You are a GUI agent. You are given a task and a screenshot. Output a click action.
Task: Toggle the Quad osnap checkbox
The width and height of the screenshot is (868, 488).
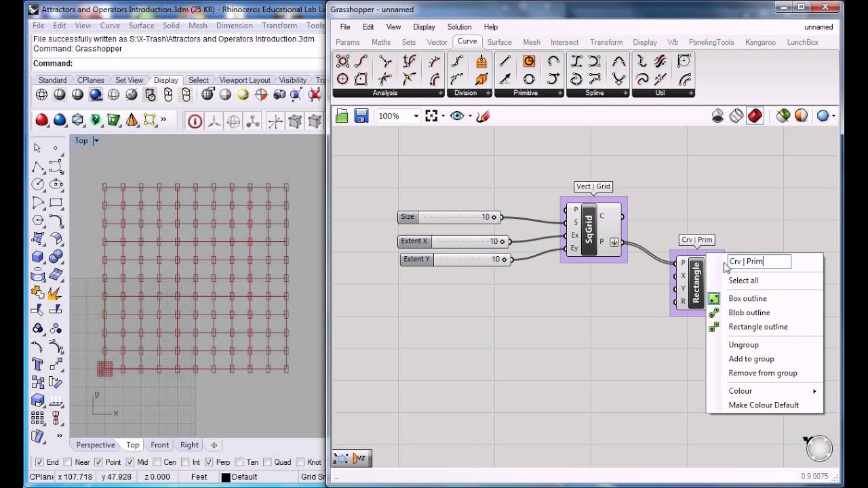coord(267,462)
